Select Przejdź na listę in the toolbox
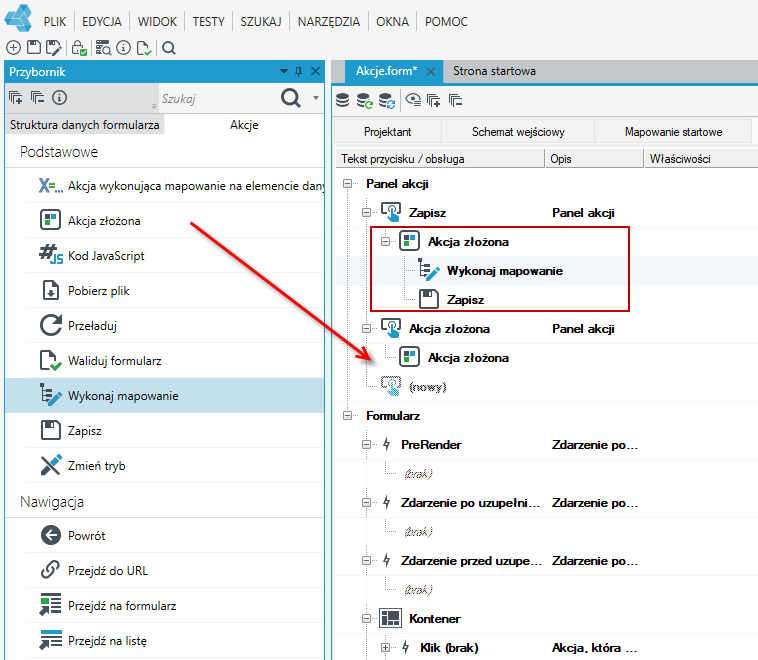 coord(175,641)
